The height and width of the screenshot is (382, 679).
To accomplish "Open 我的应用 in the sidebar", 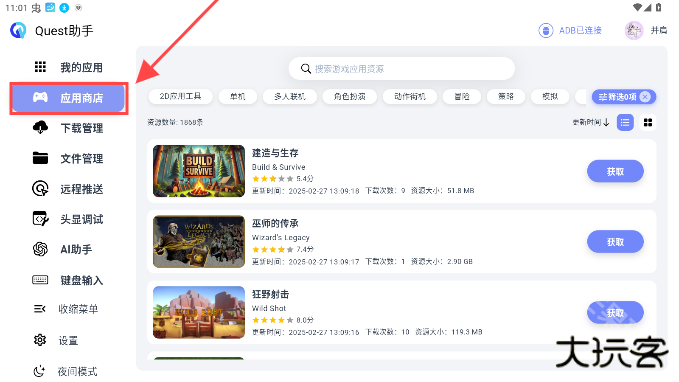I will (68, 67).
